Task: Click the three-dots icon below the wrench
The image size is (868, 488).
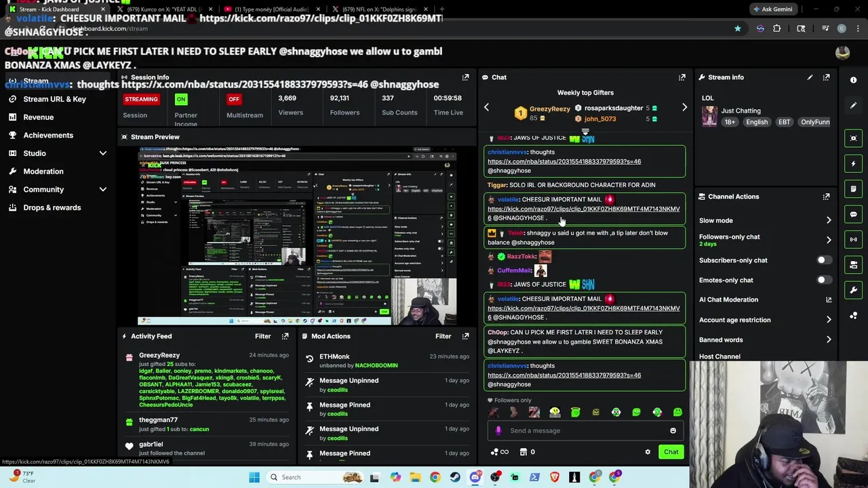Action: pyautogui.click(x=853, y=314)
